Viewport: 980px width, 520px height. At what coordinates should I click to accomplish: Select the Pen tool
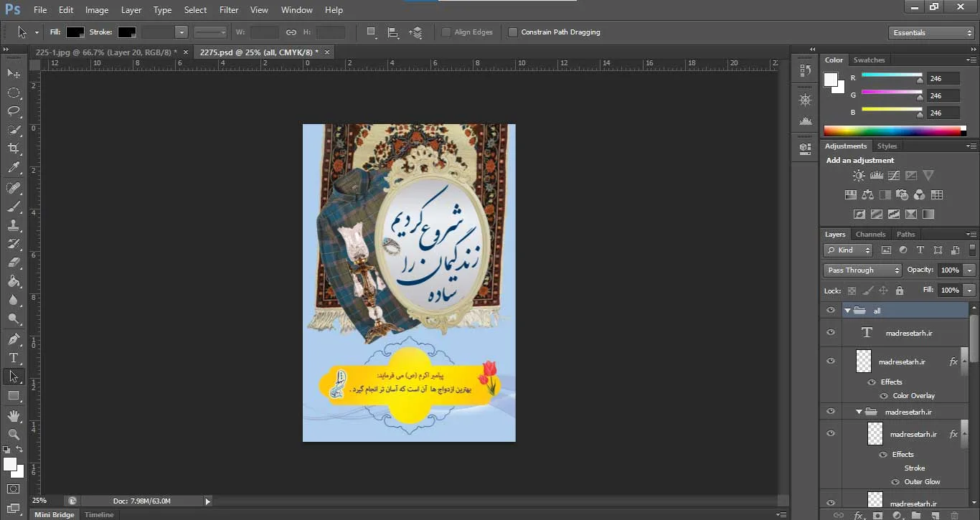point(14,339)
